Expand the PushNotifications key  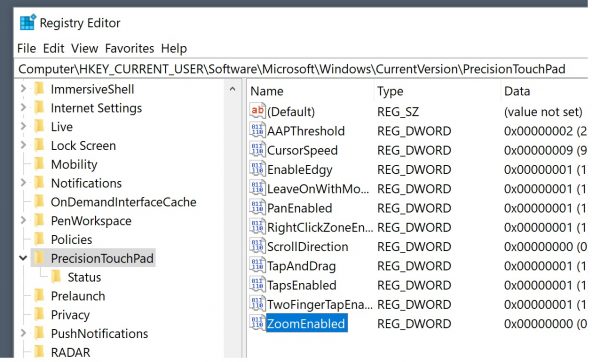pos(23,333)
